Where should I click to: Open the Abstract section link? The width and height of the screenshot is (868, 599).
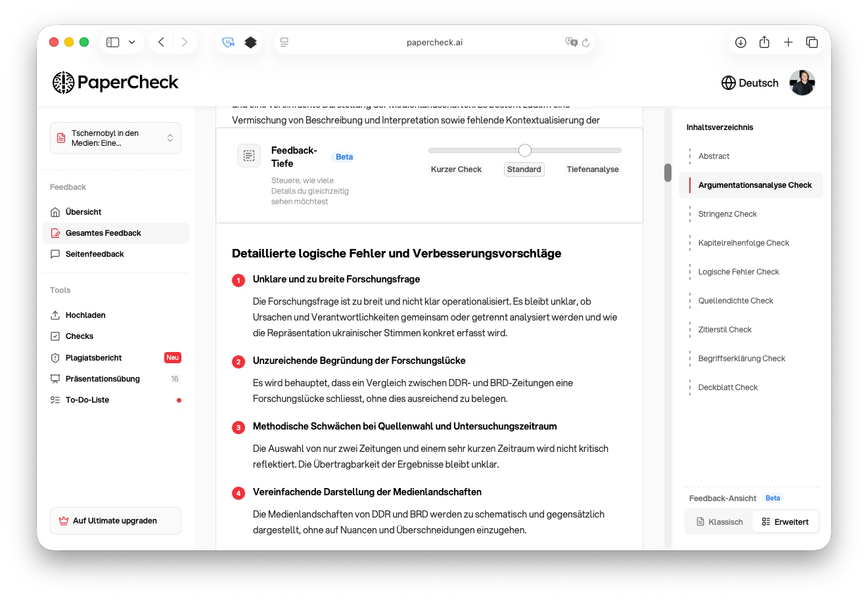tap(714, 156)
